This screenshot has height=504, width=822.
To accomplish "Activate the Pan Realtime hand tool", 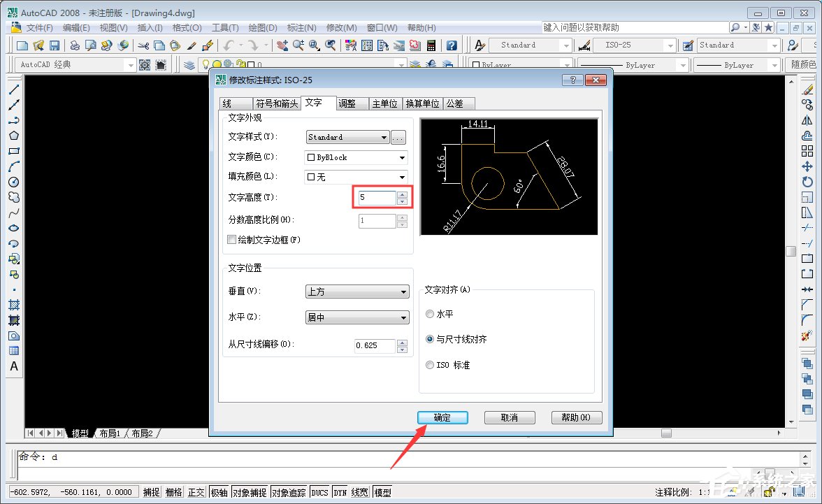I will pyautogui.click(x=281, y=44).
